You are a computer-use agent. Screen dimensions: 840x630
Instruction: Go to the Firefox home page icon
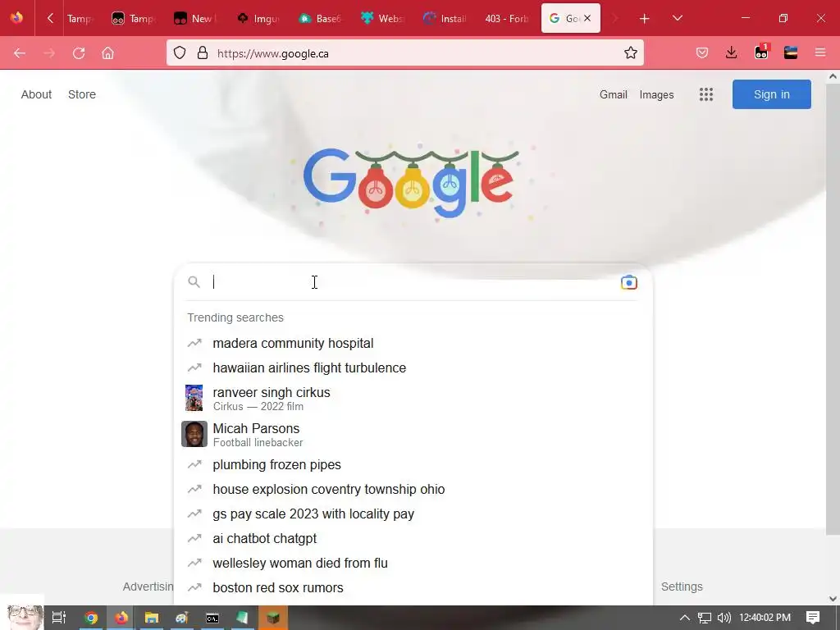pyautogui.click(x=107, y=53)
